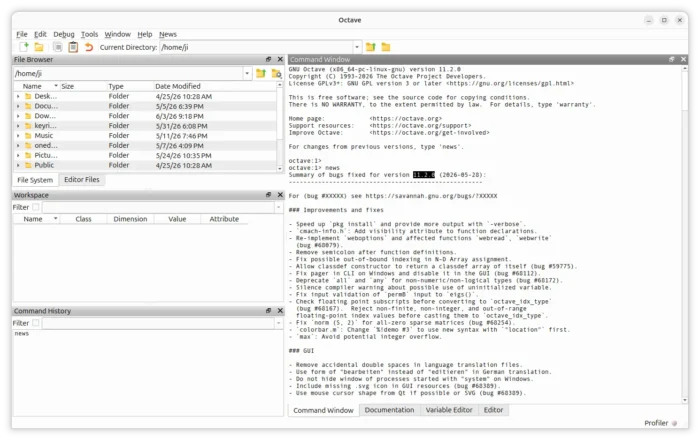Switch to the Documentation tab
Image resolution: width=700 pixels, height=440 pixels.
[389, 410]
